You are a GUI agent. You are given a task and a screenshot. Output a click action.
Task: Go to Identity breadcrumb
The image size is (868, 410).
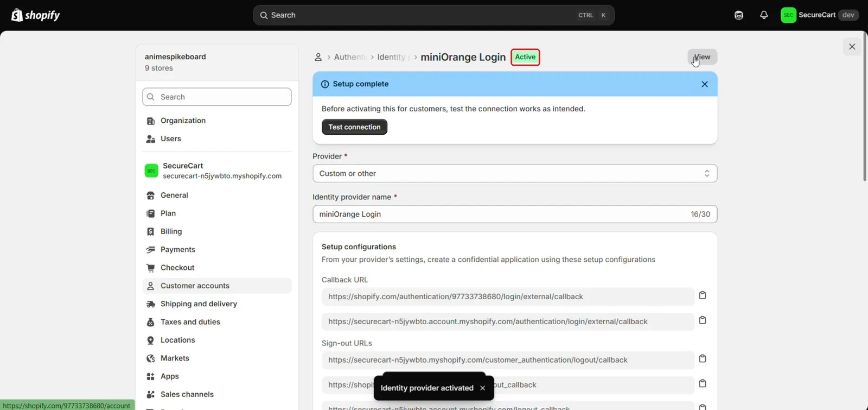click(392, 57)
